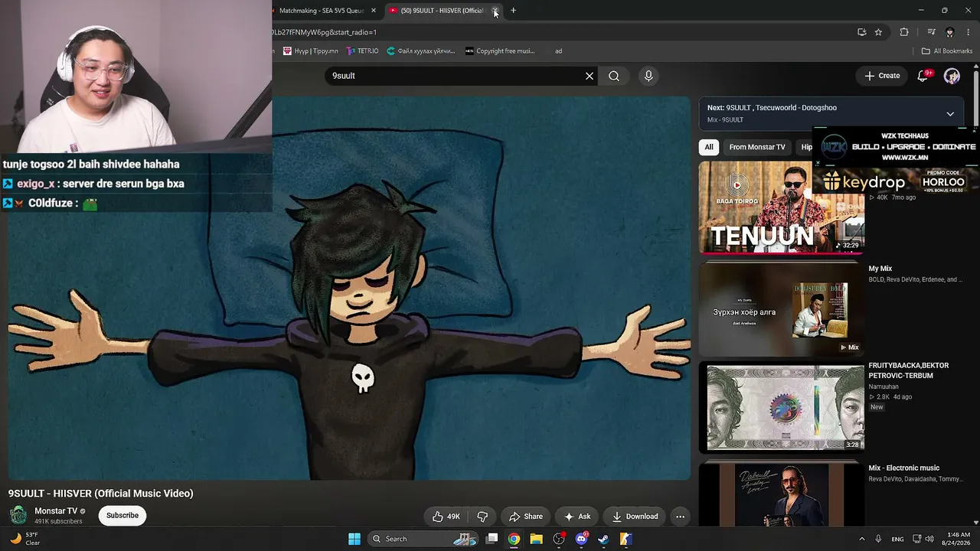Switch the ENG input language indicator
This screenshot has width=980, height=551.
(x=897, y=539)
